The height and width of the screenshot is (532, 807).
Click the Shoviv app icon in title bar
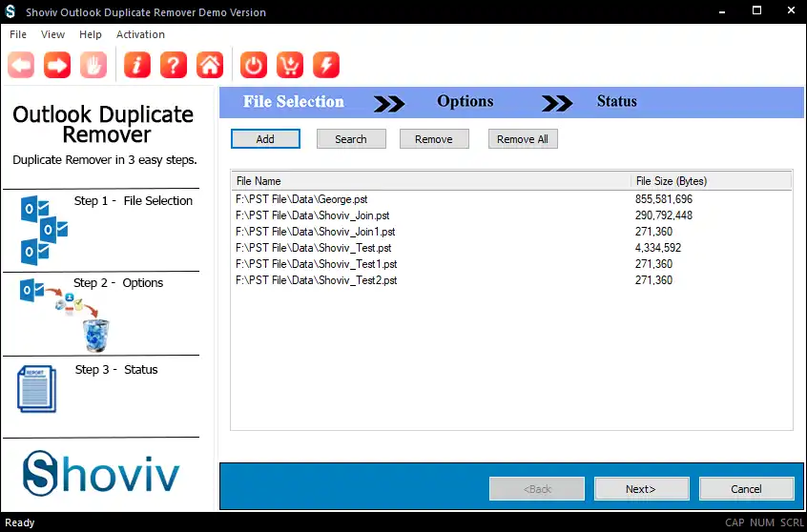[x=10, y=11]
